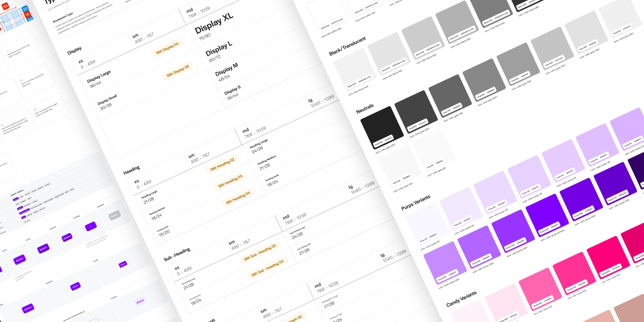The width and height of the screenshot is (644, 322).
Task: Pick the Purps/200 swatch
Action: (x=445, y=262)
